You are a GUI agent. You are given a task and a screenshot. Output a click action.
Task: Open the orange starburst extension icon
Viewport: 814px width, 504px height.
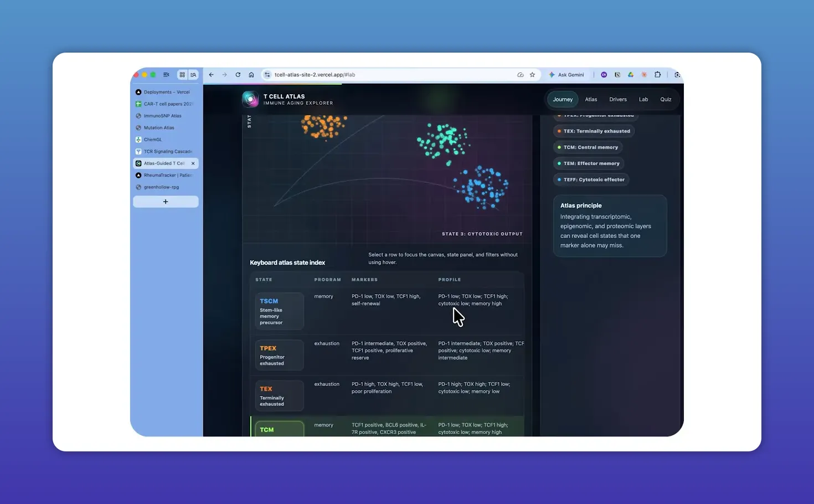[x=644, y=75]
